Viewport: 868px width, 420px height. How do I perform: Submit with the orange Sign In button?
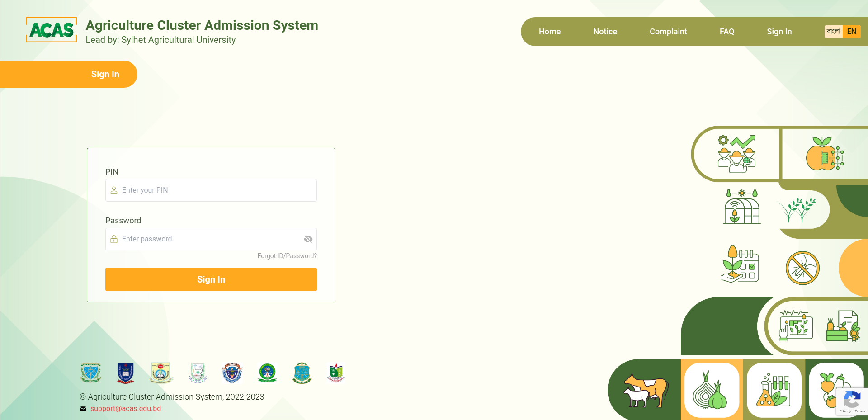tap(211, 279)
